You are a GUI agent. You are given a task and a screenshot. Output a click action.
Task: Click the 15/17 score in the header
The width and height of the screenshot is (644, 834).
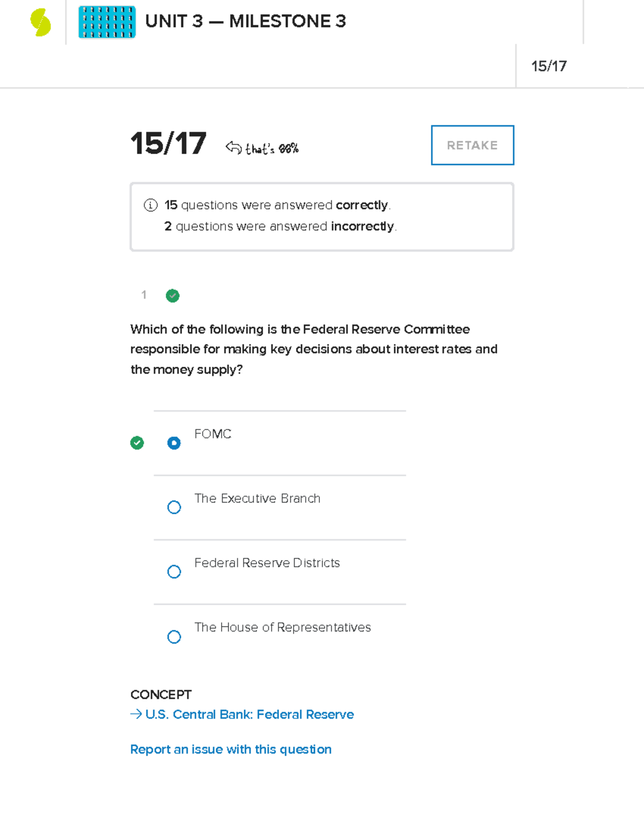(x=549, y=66)
